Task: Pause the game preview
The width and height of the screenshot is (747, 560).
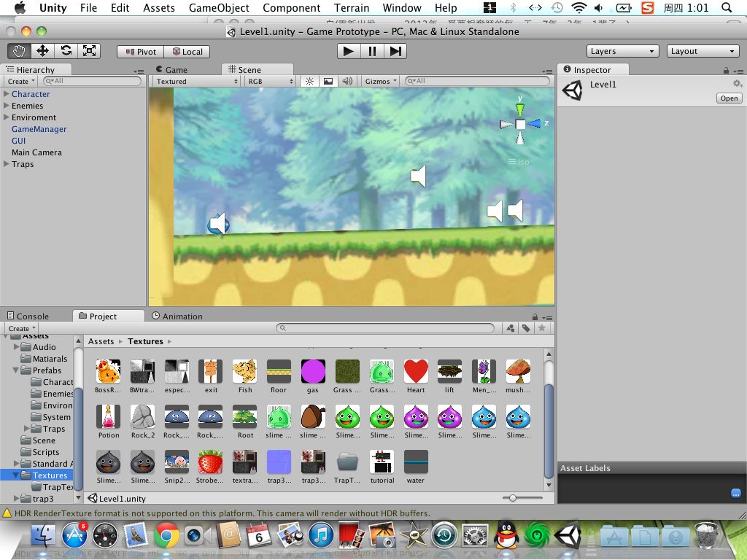Action: coord(372,51)
